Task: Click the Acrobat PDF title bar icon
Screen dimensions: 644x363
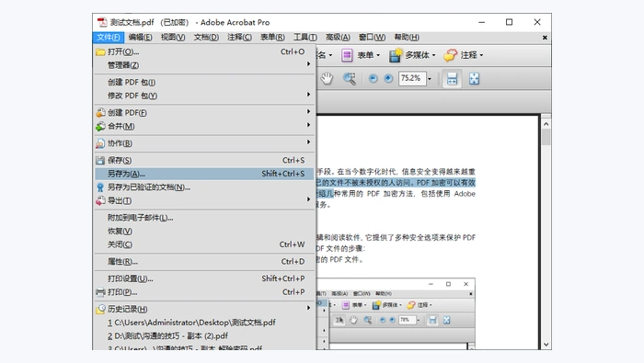Action: 102,22
